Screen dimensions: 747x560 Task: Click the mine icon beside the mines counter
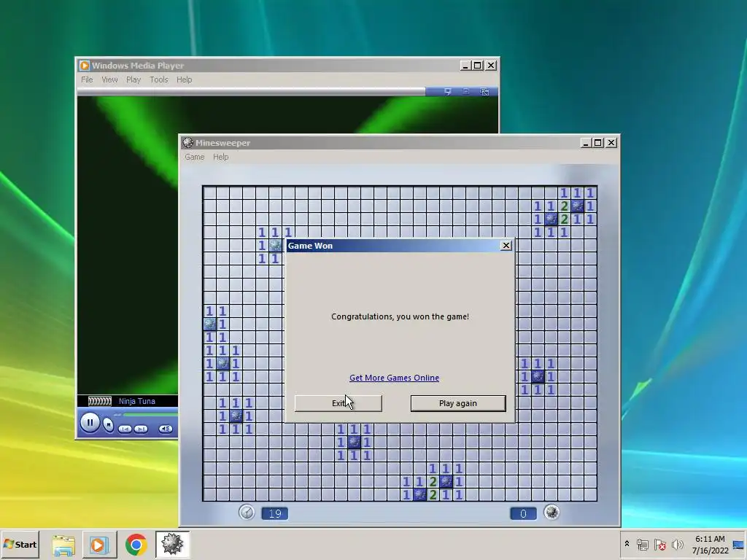(x=551, y=513)
